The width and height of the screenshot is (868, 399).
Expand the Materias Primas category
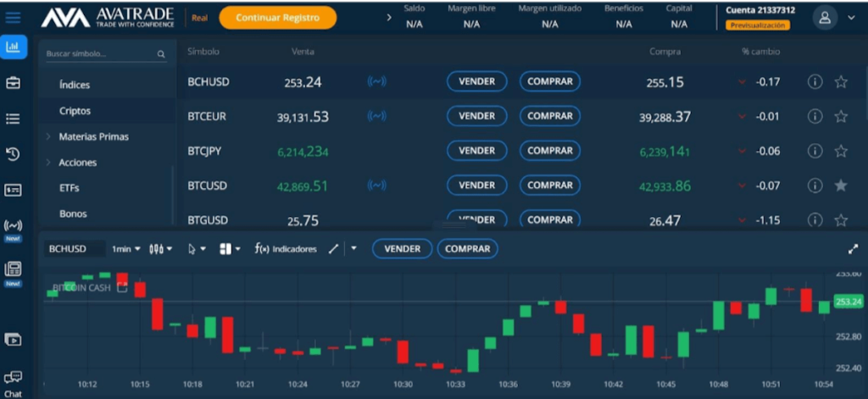point(93,136)
